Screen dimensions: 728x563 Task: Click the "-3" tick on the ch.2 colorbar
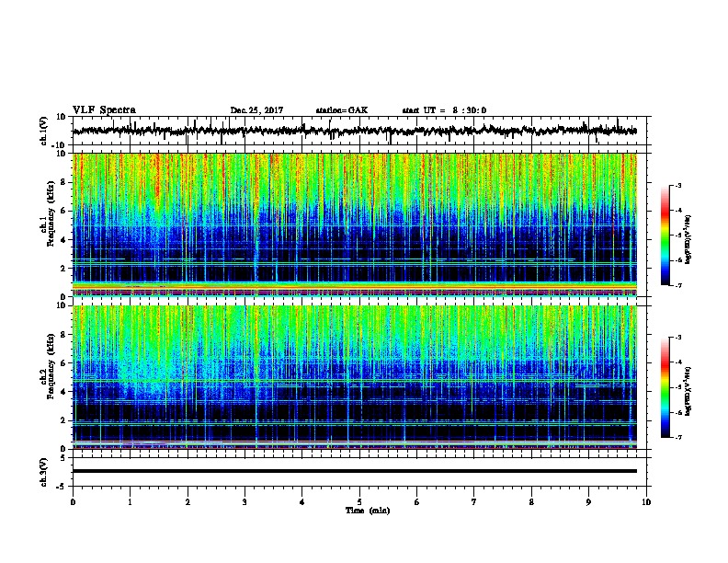(677, 338)
